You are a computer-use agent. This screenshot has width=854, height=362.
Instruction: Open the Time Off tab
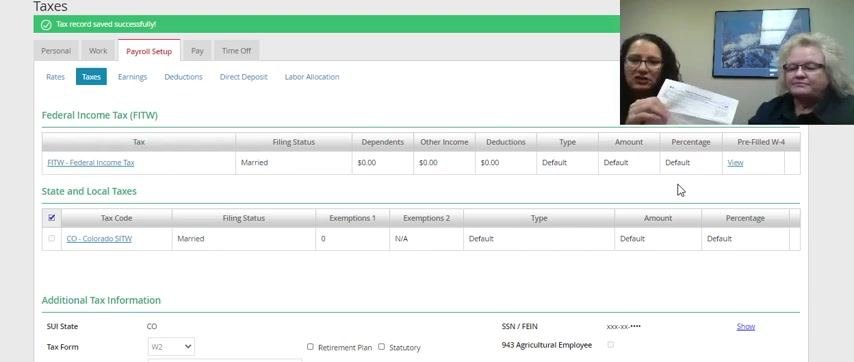tap(236, 51)
